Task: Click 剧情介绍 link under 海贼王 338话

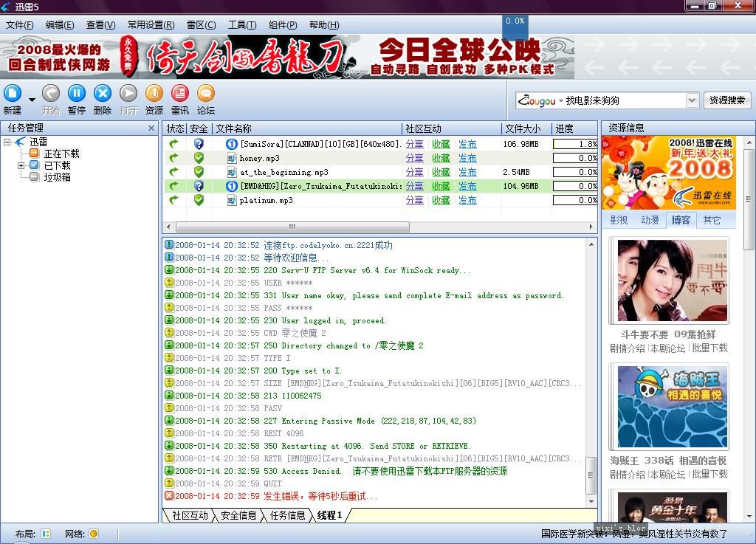Action: click(x=627, y=474)
